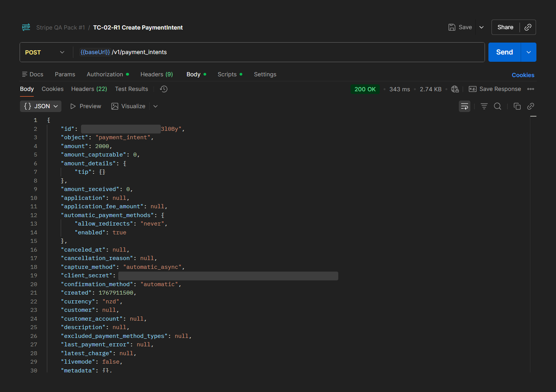Expand the Visualize options chevron
The height and width of the screenshot is (392, 556).
coord(156,106)
